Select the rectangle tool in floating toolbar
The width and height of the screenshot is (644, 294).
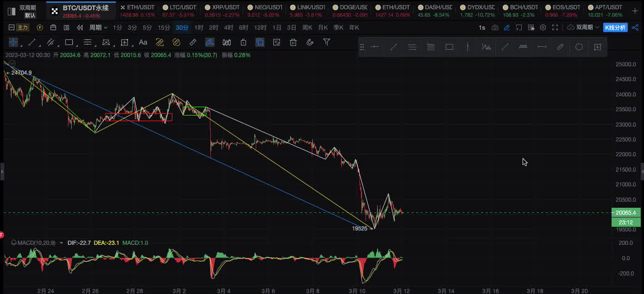click(x=449, y=47)
